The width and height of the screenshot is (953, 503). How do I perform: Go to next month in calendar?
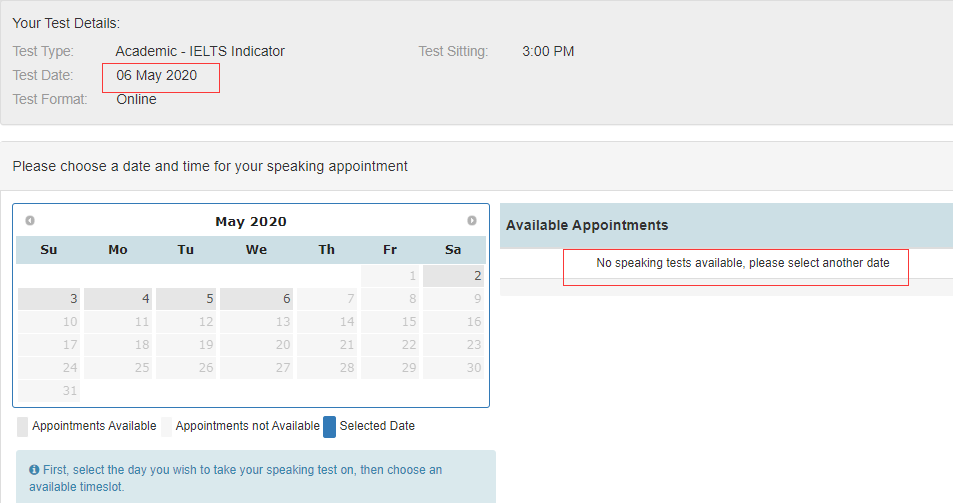pos(472,221)
